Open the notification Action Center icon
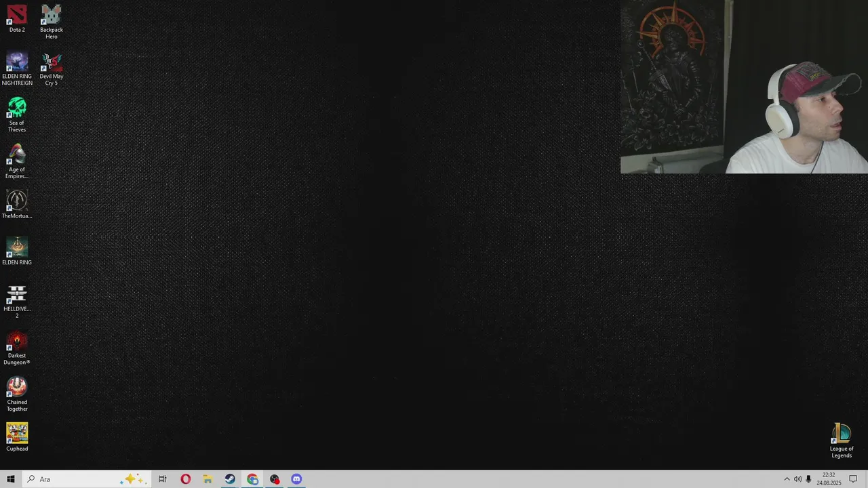 (853, 479)
